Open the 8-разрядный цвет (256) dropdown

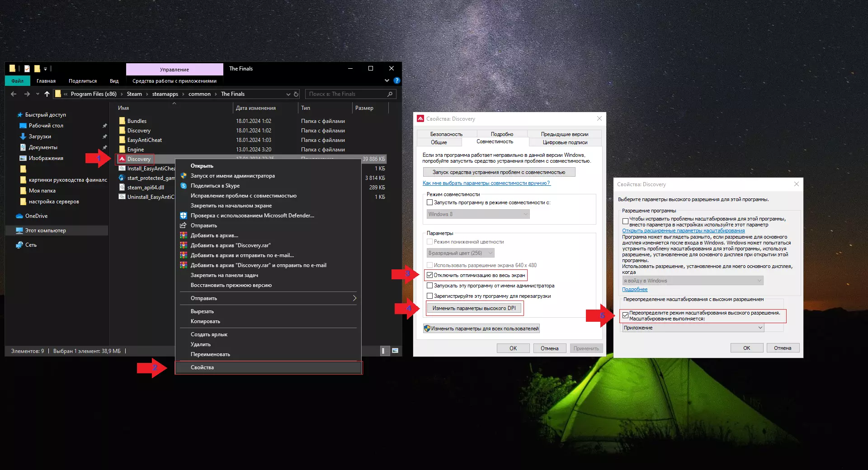pyautogui.click(x=460, y=253)
